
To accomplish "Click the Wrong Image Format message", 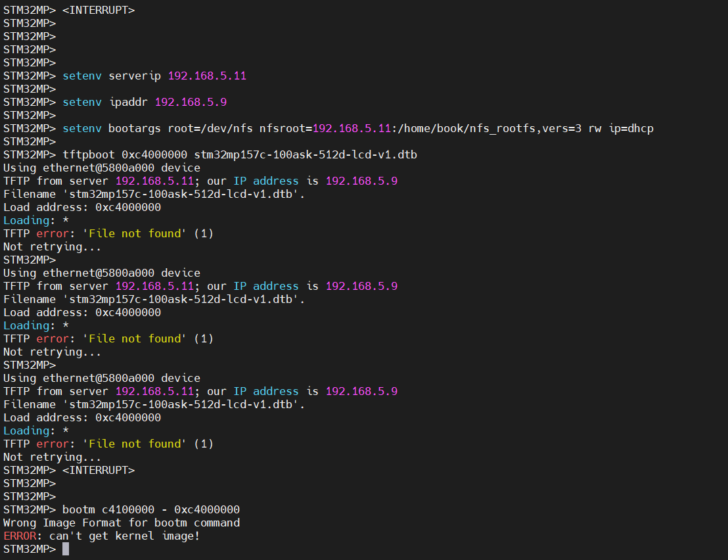I will pos(122,523).
